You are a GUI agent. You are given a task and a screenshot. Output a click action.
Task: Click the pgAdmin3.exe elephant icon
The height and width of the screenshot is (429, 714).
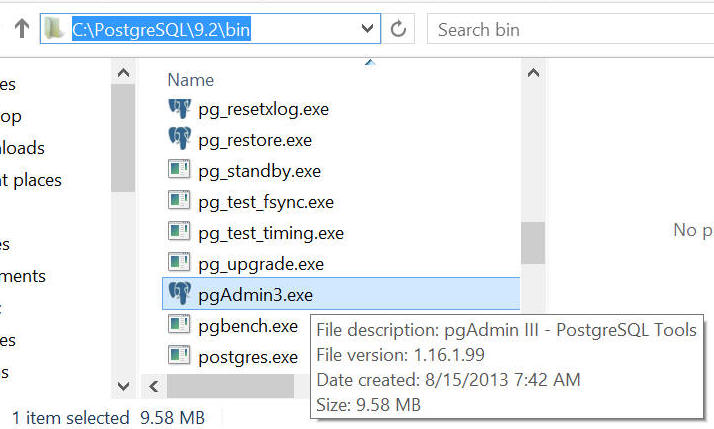pos(179,293)
